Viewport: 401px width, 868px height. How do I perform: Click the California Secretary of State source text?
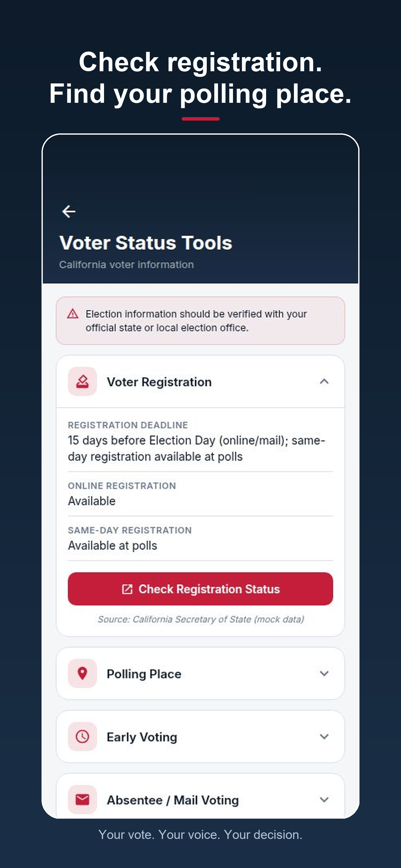201,619
